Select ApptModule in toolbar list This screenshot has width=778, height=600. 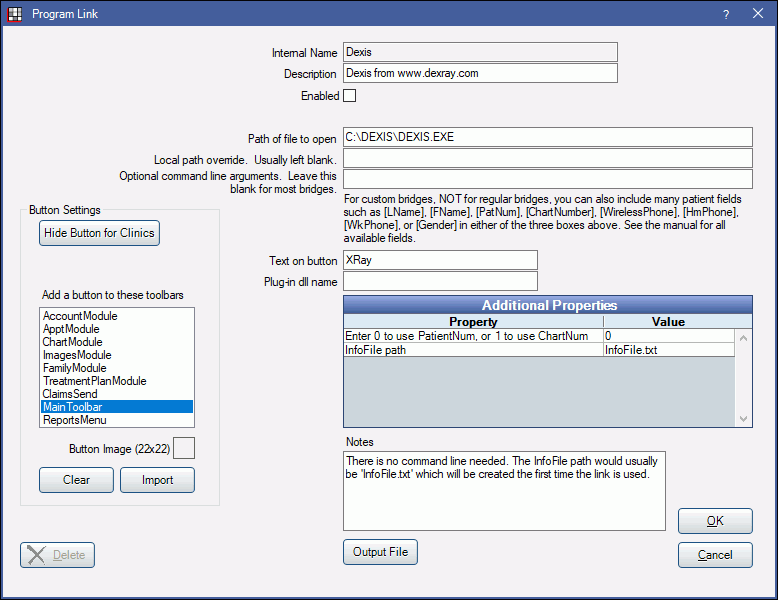117,329
